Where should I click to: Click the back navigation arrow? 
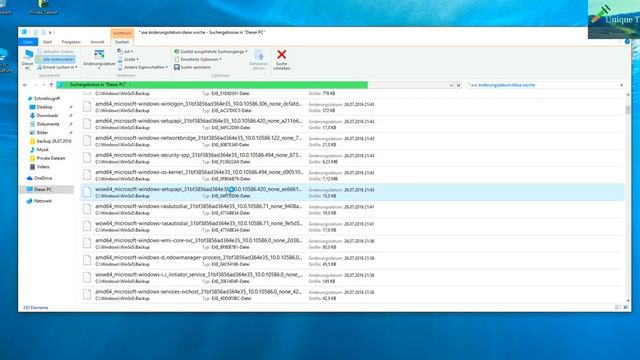click(25, 85)
